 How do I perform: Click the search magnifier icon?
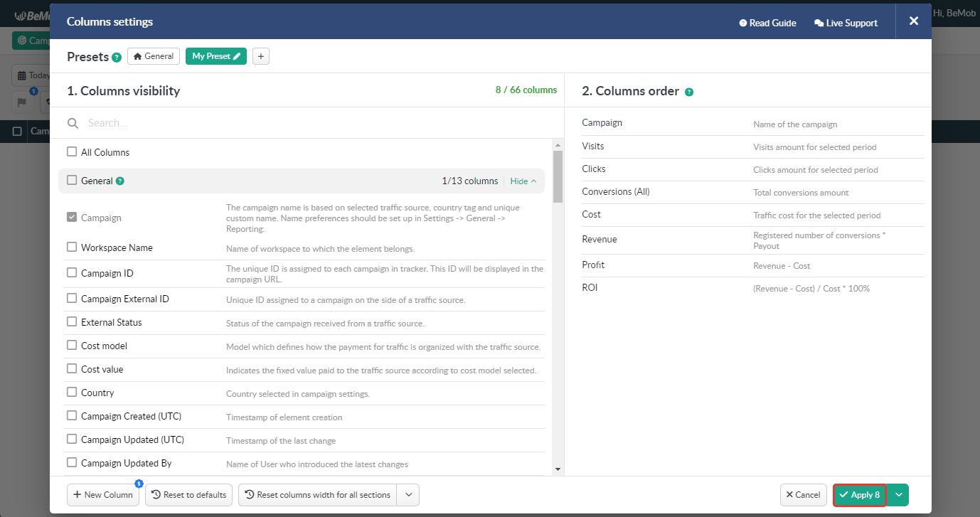pos(73,123)
